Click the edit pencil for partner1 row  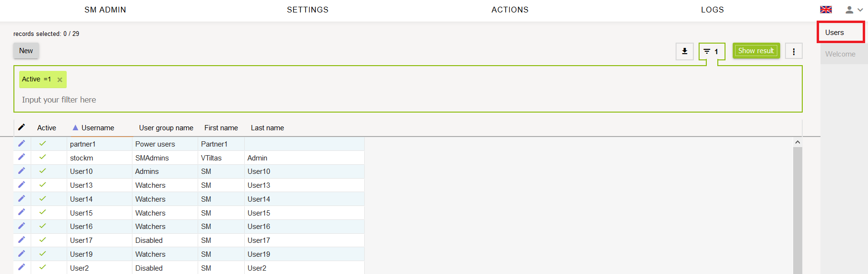[22, 144]
